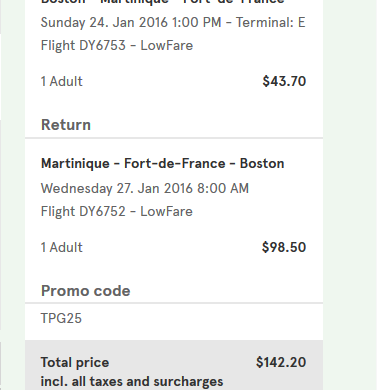Select the TPG25 promo code text
Screen dimensions: 377x390
[61, 318]
